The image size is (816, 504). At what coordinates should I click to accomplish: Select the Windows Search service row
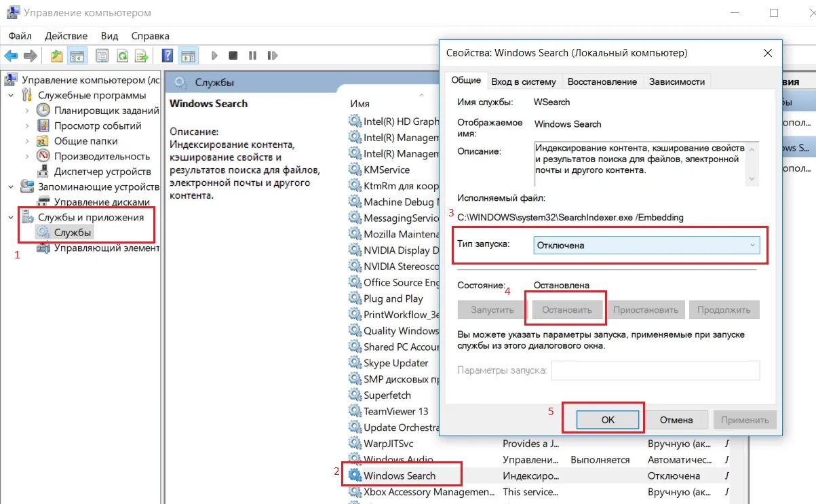[400, 475]
